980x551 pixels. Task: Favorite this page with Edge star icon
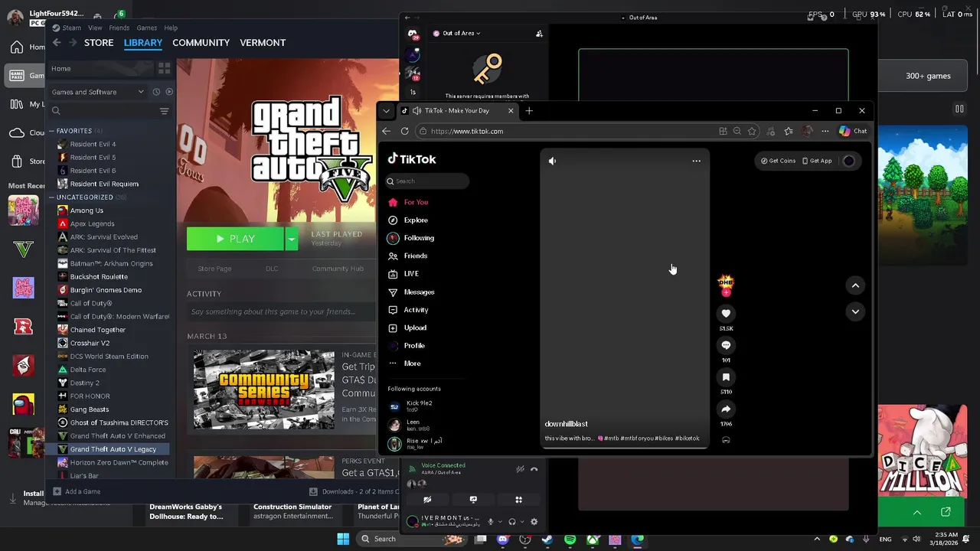click(752, 131)
